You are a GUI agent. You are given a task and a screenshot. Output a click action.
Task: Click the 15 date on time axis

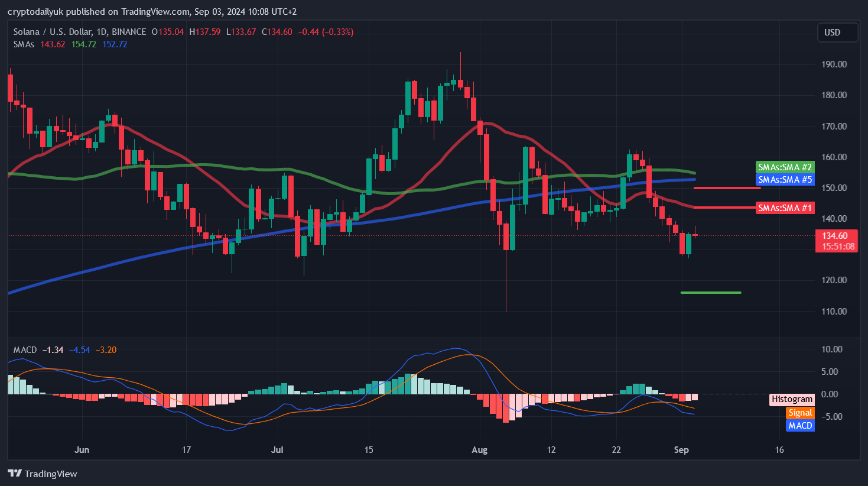[x=369, y=450]
